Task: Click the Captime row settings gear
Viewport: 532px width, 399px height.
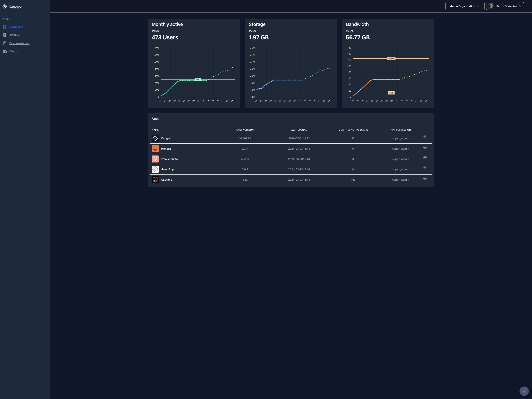Action: (x=425, y=178)
